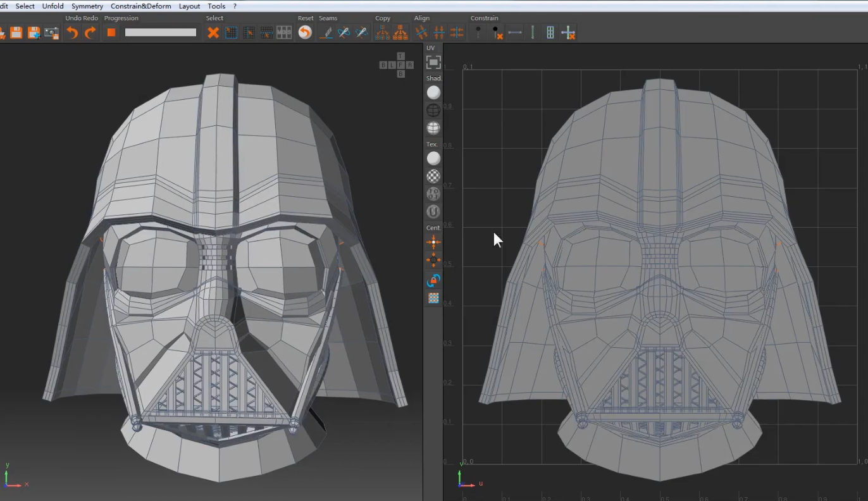
Task: Choose the first blue-outlined selection mode icon
Action: point(231,32)
